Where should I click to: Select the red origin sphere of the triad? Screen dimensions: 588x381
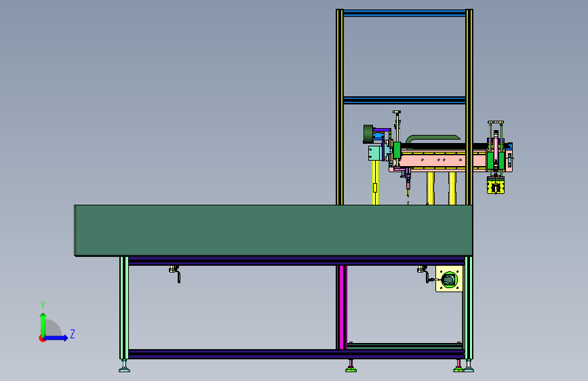42,338
